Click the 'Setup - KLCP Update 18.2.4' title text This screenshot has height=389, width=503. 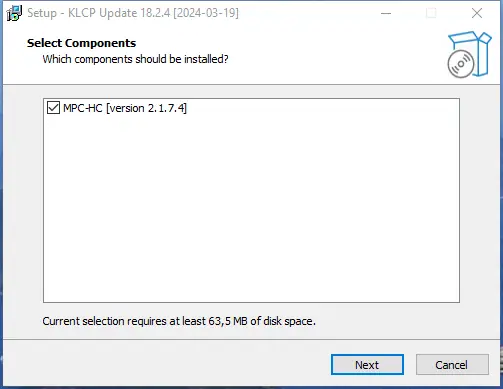(99, 13)
